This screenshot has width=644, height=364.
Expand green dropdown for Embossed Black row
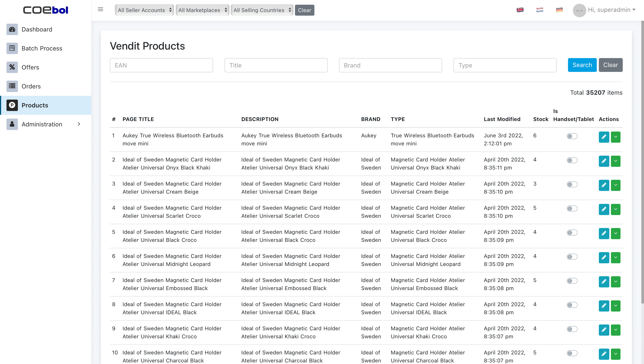(615, 282)
